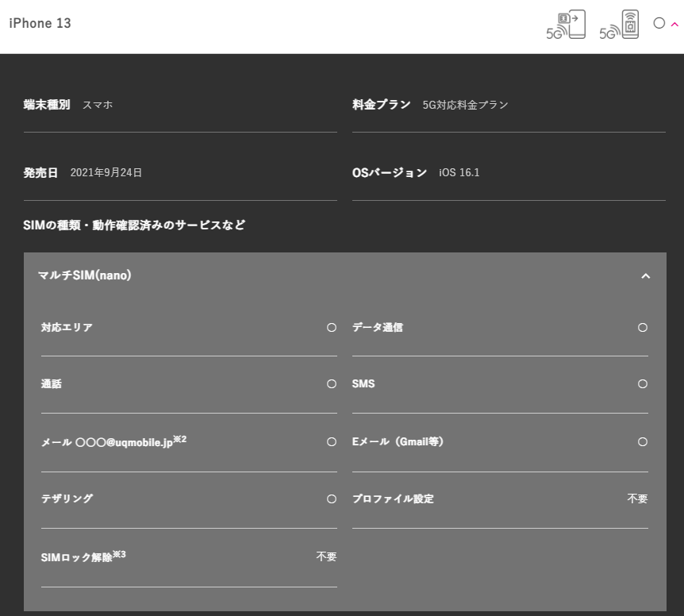The width and height of the screenshot is (684, 616).
Task: Collapse the iPhone 13 section with pink chevron
Action: tap(674, 25)
